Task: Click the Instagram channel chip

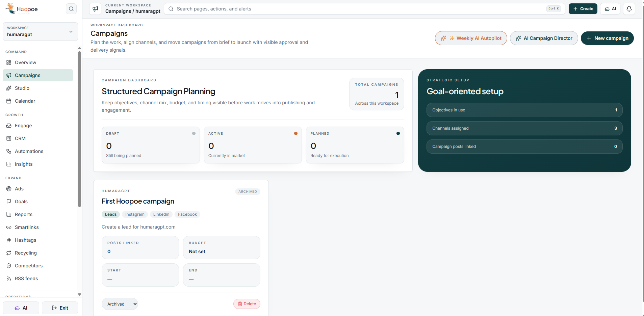Action: point(135,214)
